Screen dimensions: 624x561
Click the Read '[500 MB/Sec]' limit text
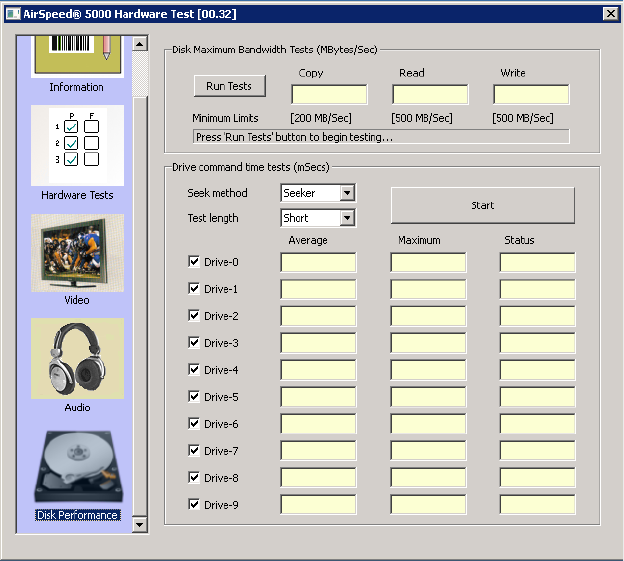click(x=422, y=118)
